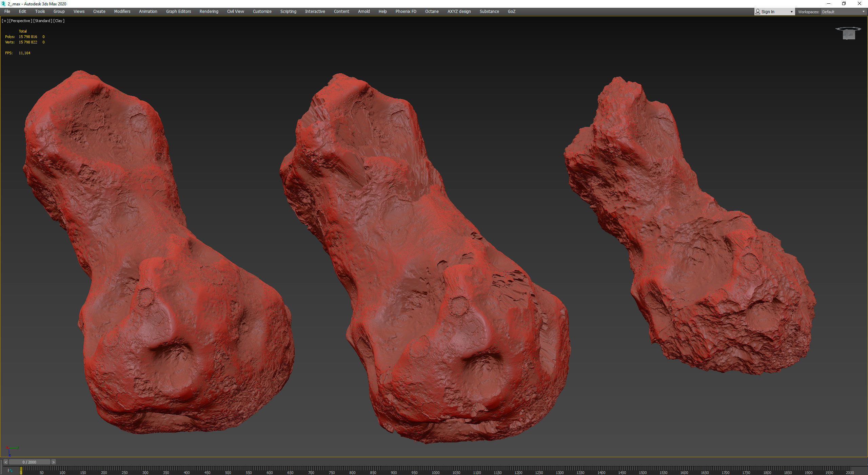Open the Interactive menu
The width and height of the screenshot is (868, 475).
(x=315, y=12)
